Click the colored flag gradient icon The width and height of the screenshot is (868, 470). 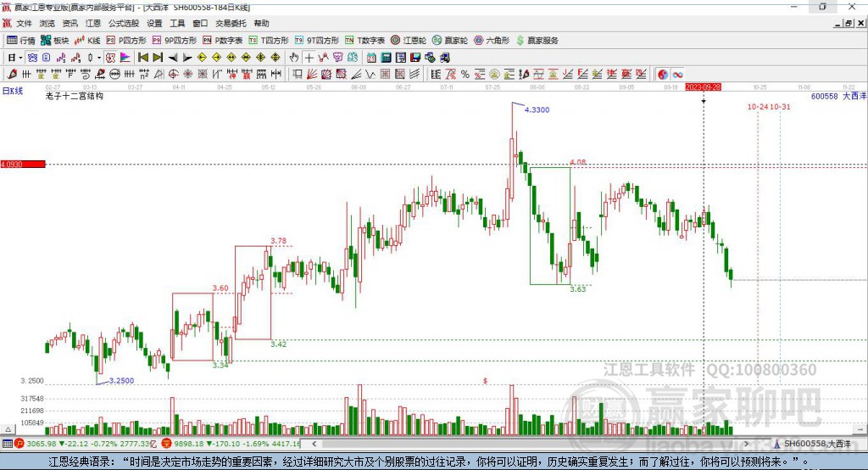click(x=125, y=58)
